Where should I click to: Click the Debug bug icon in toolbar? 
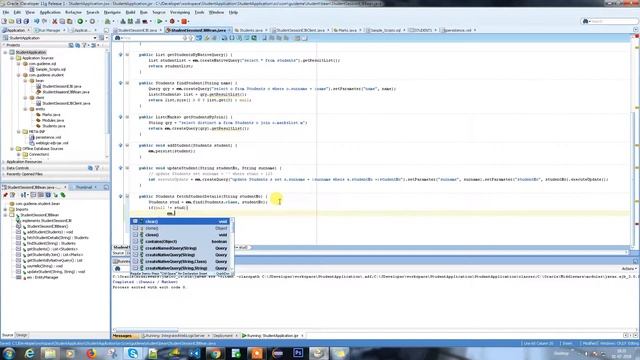[172, 21]
